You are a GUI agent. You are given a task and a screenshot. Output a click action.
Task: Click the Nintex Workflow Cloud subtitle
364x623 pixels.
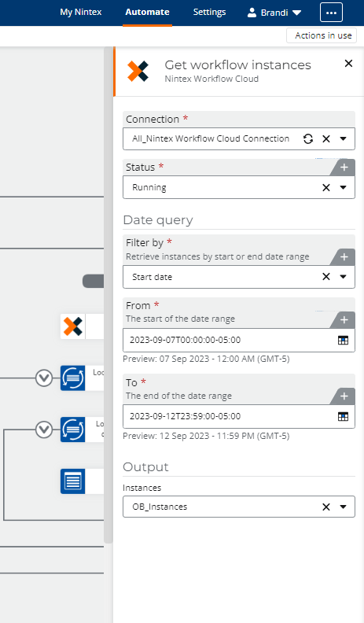point(211,79)
